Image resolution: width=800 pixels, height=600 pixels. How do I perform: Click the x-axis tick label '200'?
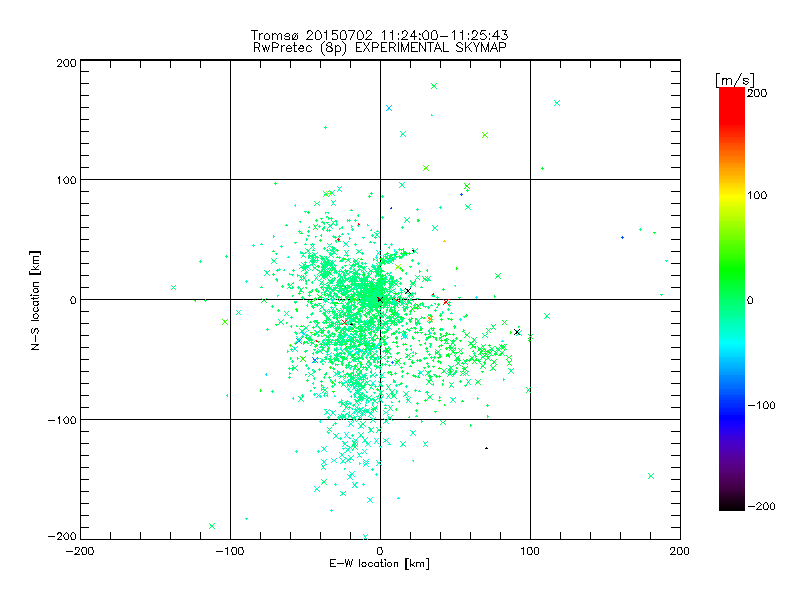click(680, 551)
